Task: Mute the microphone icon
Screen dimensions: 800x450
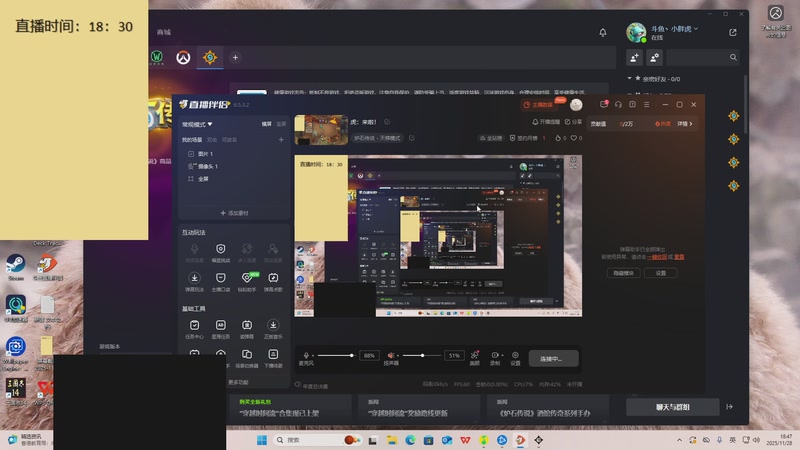Action: tap(306, 356)
